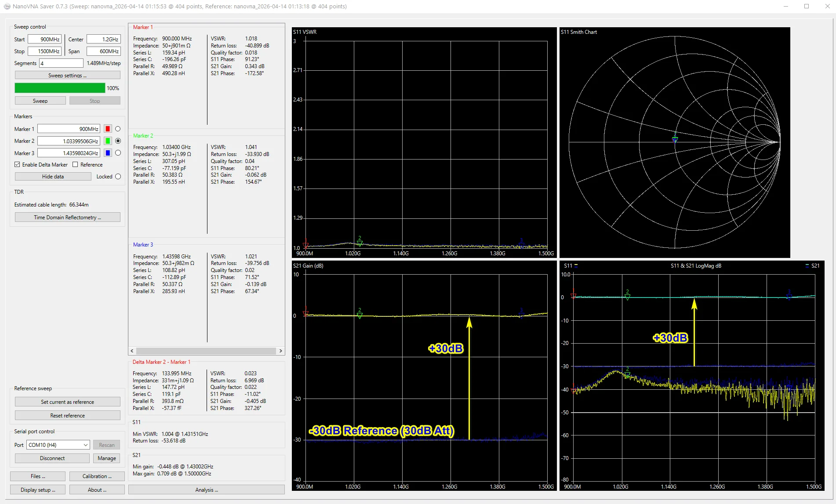This screenshot has width=836, height=504.
Task: Edit the sweep Start frequency field
Action: 45,40
